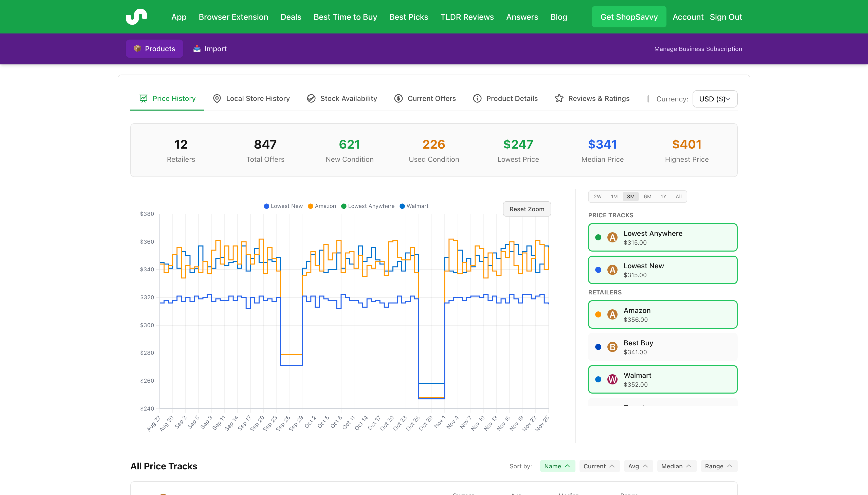Click the Products package icon
This screenshot has width=868, height=495.
137,48
